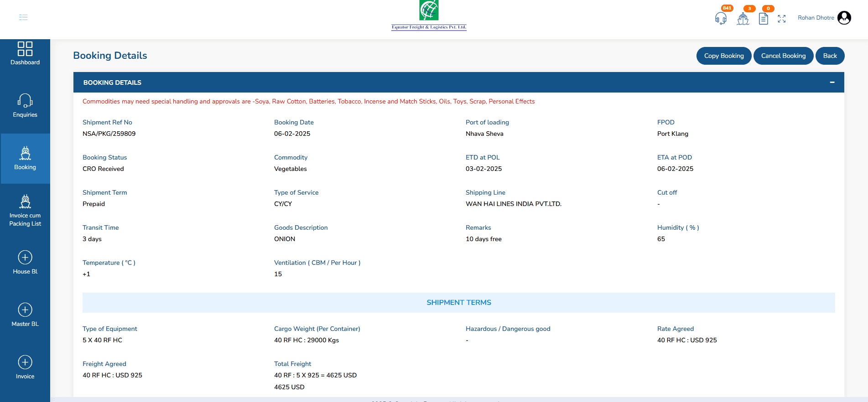The height and width of the screenshot is (402, 868).
Task: Open Master BL from the sidebar
Action: point(25,315)
